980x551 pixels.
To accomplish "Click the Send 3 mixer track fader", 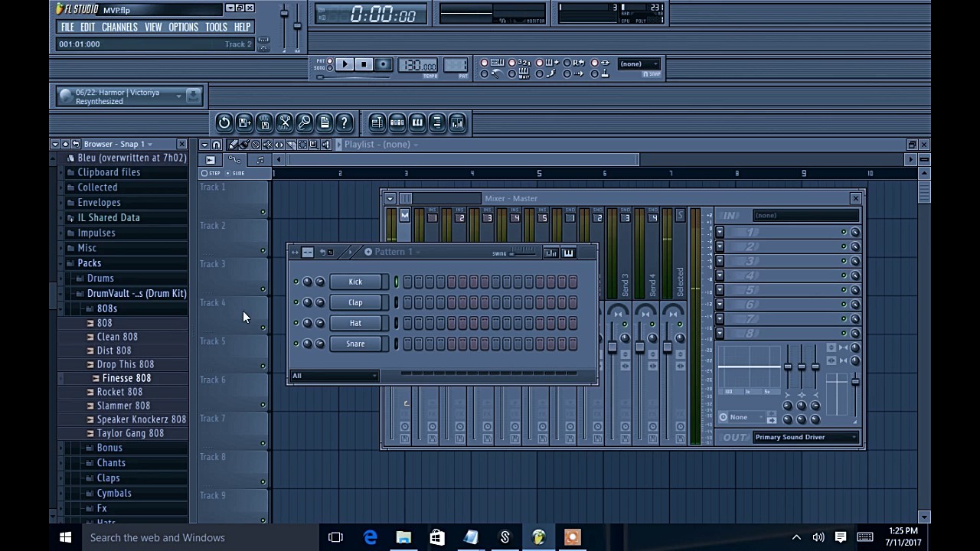I will 612,348.
